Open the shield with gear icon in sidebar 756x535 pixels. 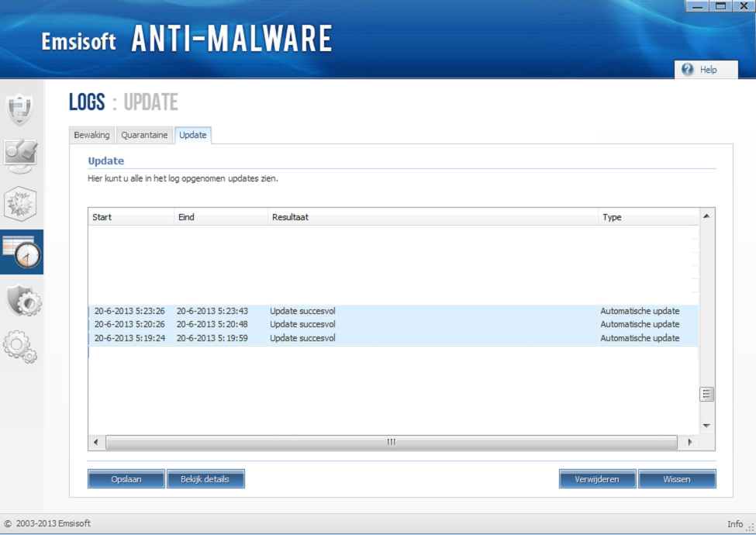point(23,300)
